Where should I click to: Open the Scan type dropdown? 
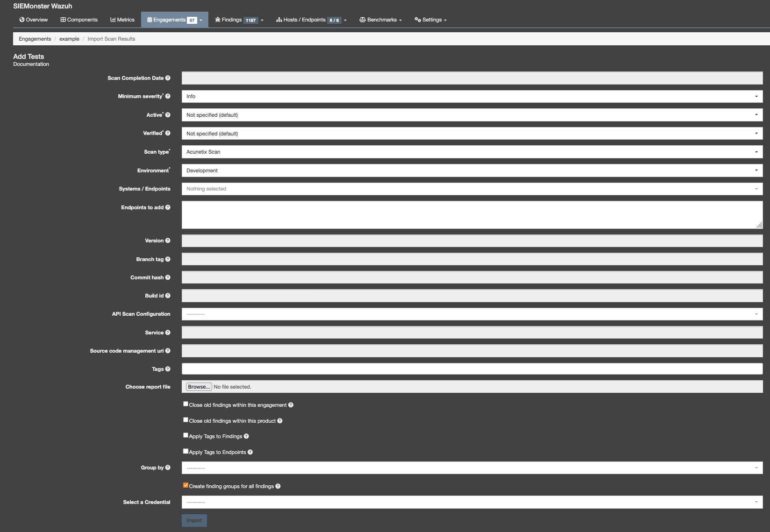tap(471, 152)
